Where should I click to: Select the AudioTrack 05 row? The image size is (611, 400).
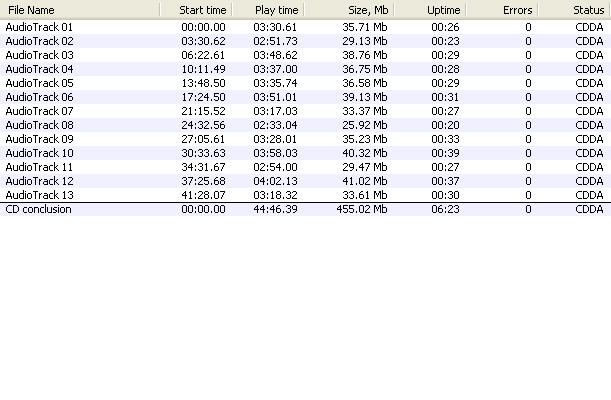coord(40,83)
